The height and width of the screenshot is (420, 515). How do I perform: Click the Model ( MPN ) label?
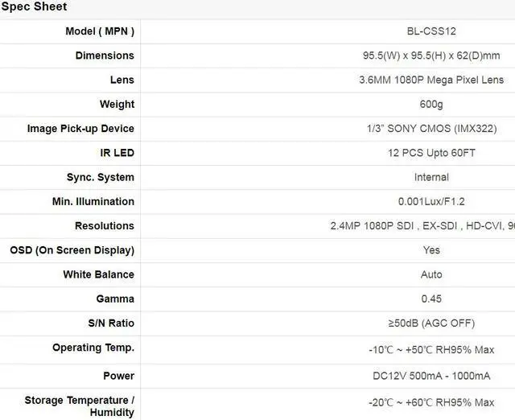click(100, 31)
